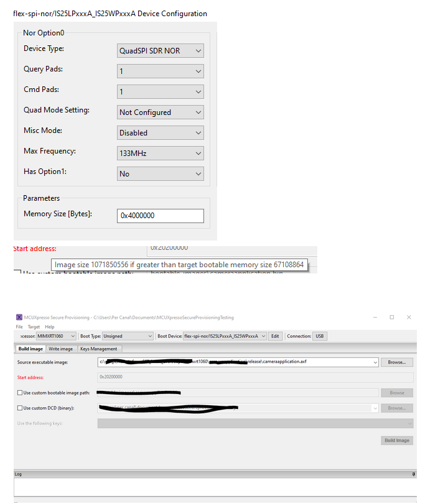
Task: Click the Nor Option0 group label
Action: click(44, 33)
